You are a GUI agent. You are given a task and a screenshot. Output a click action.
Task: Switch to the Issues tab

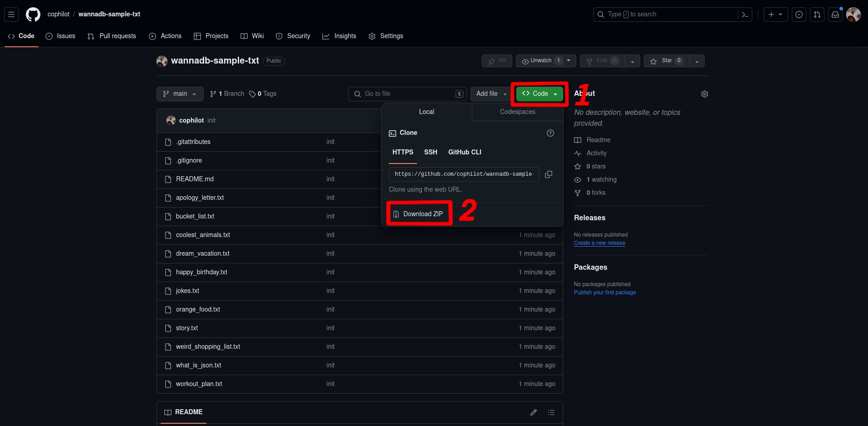[60, 36]
